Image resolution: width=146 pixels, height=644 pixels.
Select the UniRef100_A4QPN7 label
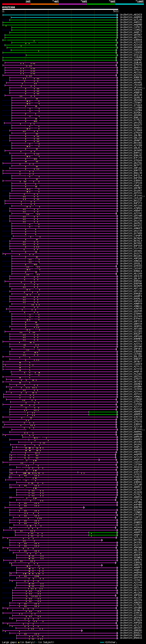pyautogui.click(x=131, y=60)
